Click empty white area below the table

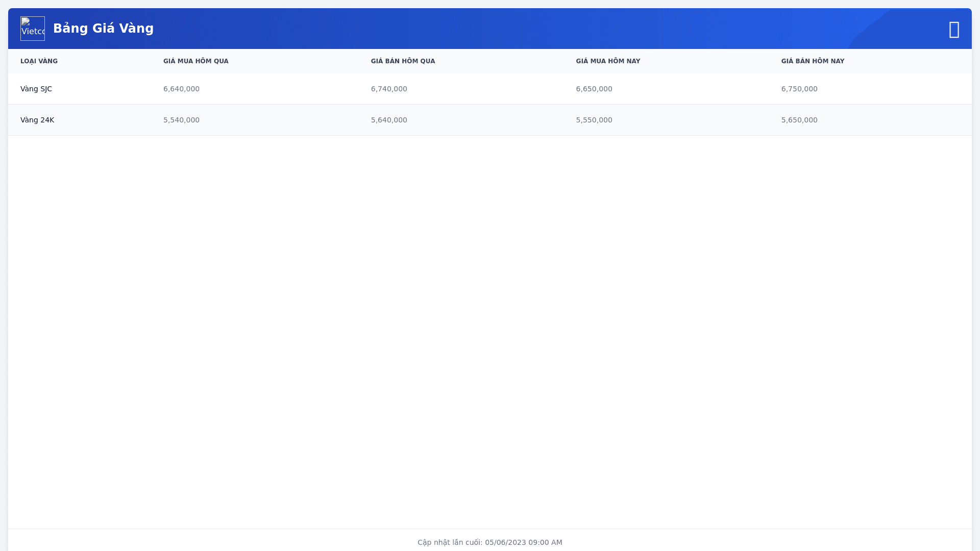pyautogui.click(x=490, y=332)
